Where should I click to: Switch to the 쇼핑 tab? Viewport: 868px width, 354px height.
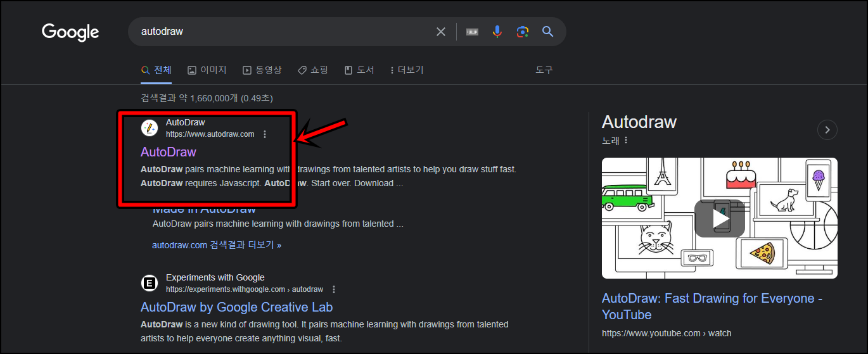point(313,70)
